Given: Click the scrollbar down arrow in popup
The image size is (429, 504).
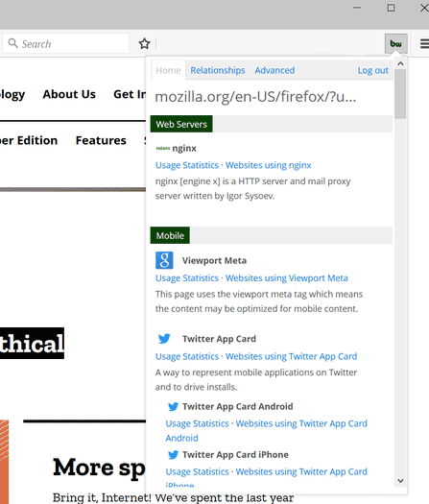Looking at the screenshot, I should [400, 481].
